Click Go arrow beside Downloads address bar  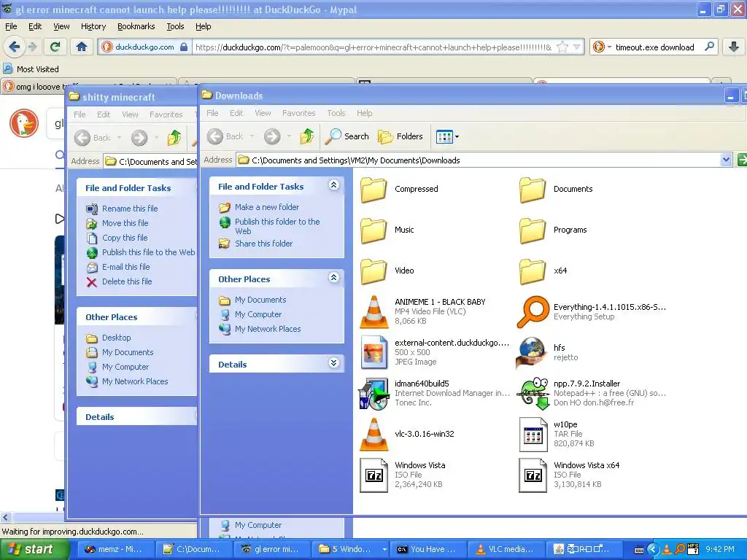coord(742,160)
